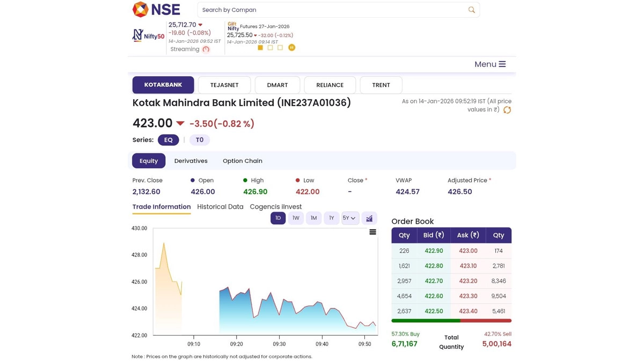Switch series to T0
Image resolution: width=644 pixels, height=362 pixels.
(199, 140)
